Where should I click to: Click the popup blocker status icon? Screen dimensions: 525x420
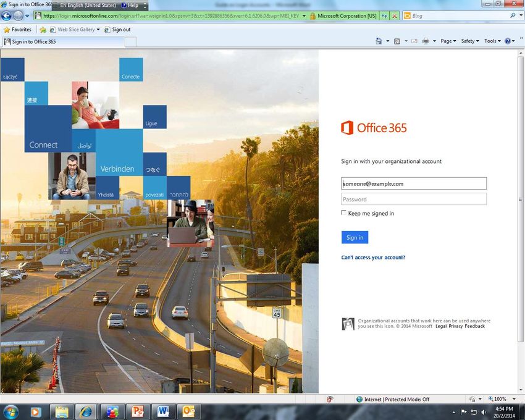[x=330, y=399]
